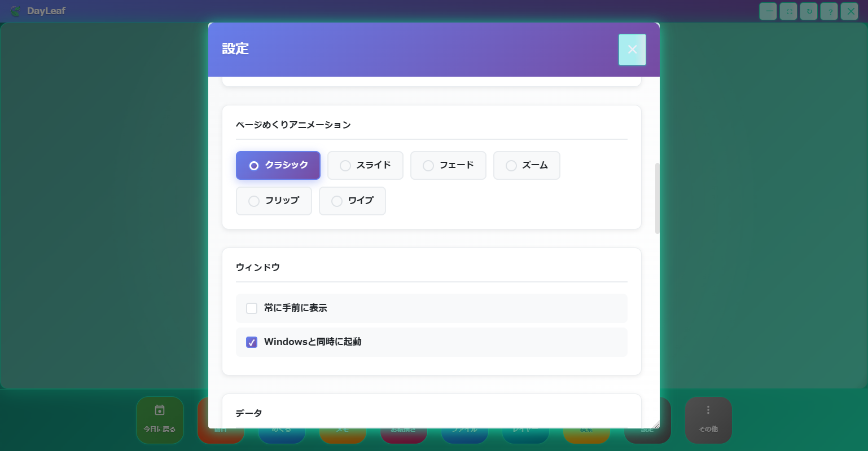868x451 pixels.
Task: Open help with the question mark icon
Action: (829, 11)
